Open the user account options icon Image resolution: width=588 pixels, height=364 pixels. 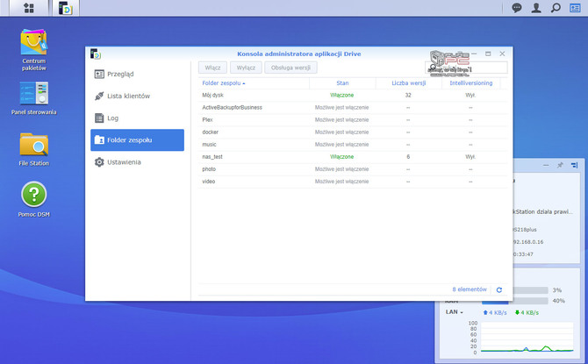point(536,8)
